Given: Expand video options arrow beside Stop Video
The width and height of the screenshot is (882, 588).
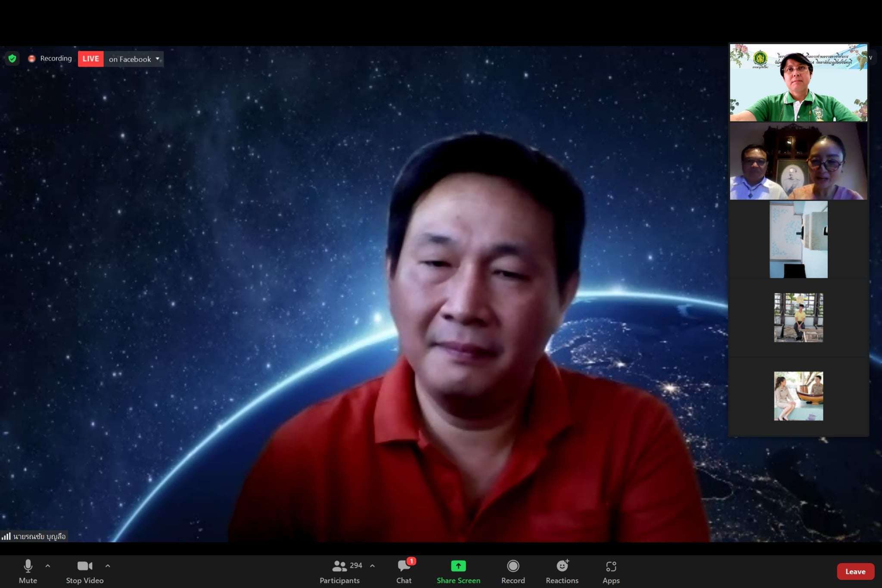Looking at the screenshot, I should (x=108, y=566).
